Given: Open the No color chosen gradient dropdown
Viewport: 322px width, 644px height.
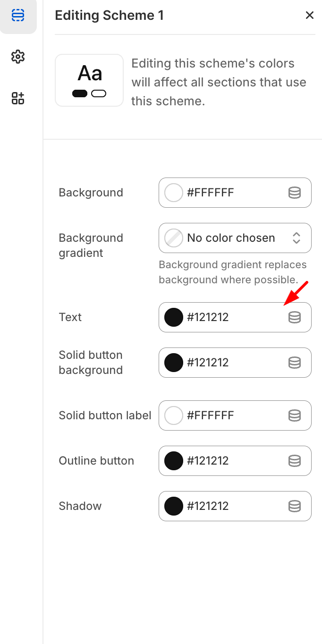Looking at the screenshot, I should point(231,238).
